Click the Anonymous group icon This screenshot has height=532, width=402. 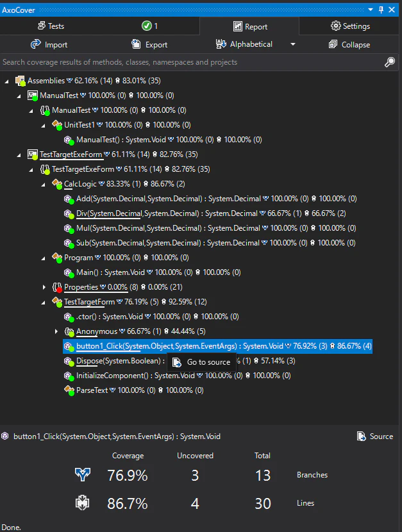point(69,331)
